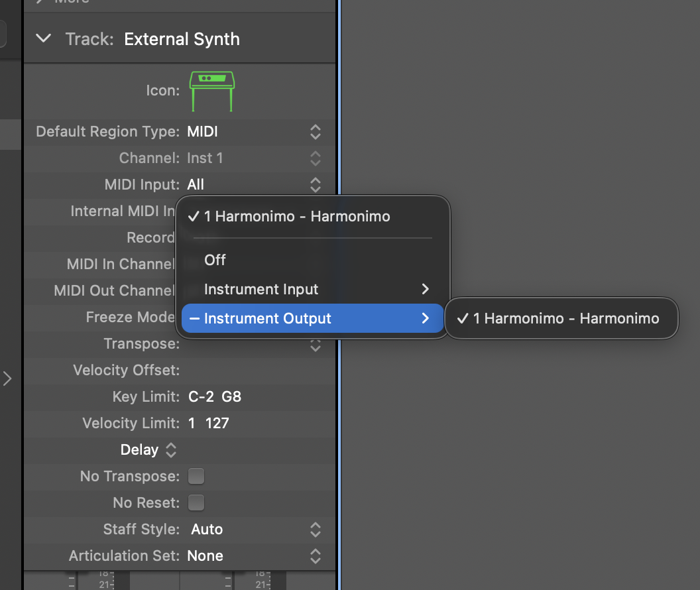Open the Instrument Input submenu
Screen dimensions: 700x590
pyautogui.click(x=312, y=289)
